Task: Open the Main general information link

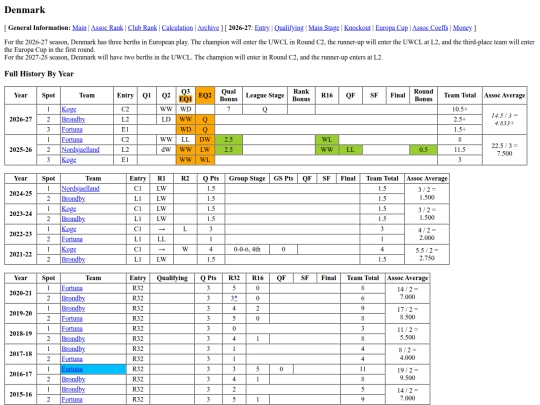Action: 79,28
